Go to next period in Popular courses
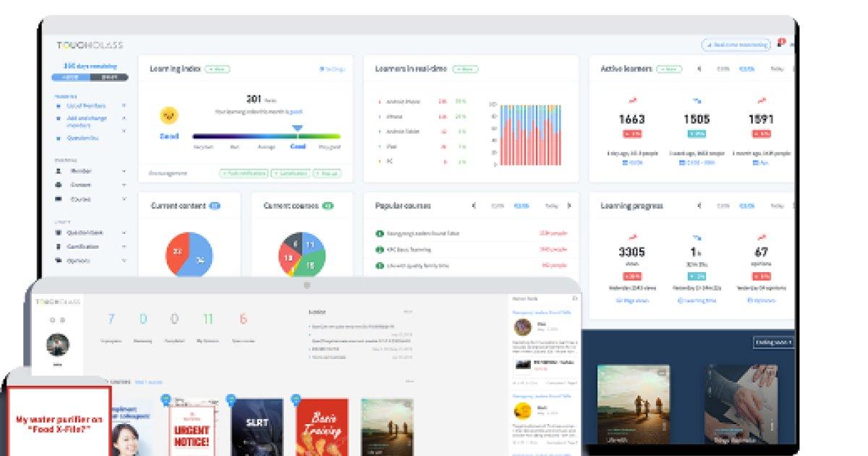 coord(569,206)
